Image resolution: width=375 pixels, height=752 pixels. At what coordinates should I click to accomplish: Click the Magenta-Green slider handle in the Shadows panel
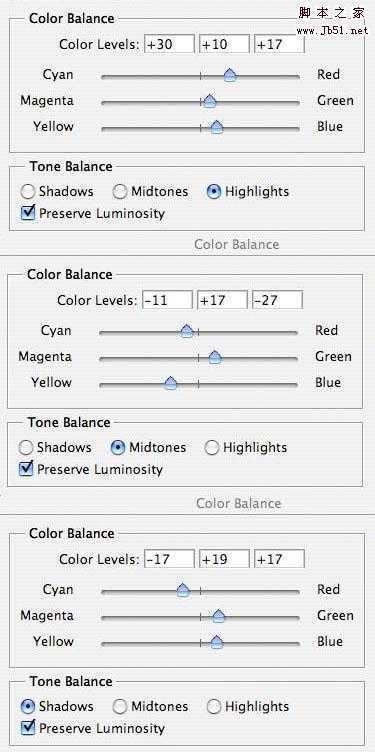[219, 616]
